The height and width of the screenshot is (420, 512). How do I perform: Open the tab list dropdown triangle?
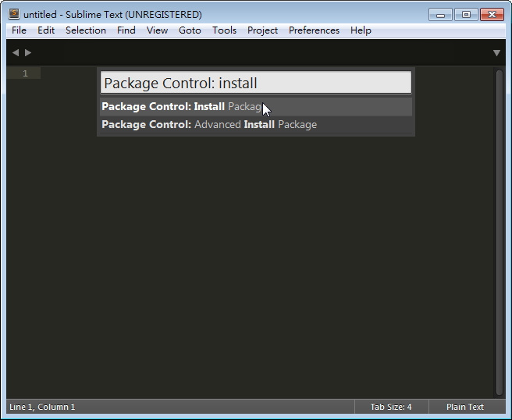[496, 53]
